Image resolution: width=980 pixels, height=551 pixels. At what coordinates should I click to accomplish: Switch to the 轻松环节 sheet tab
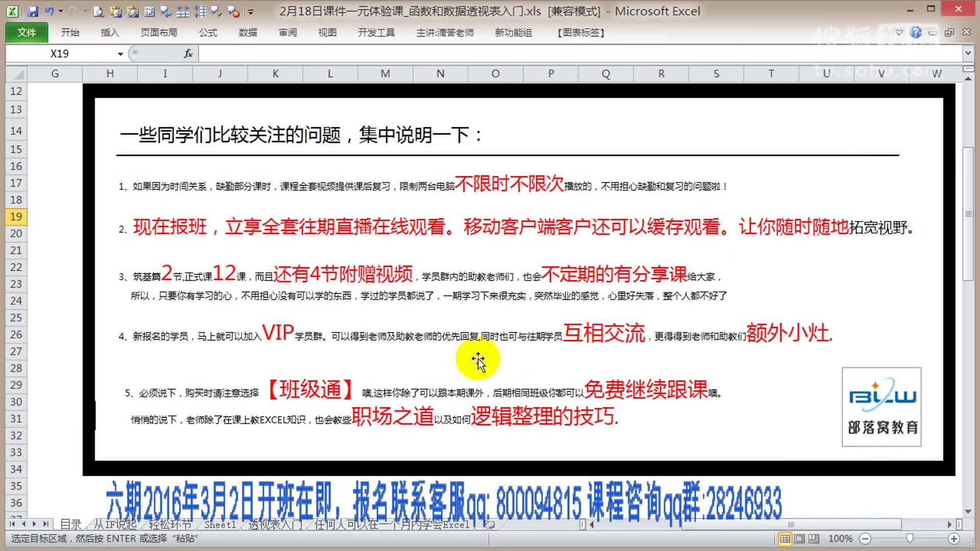(x=170, y=524)
